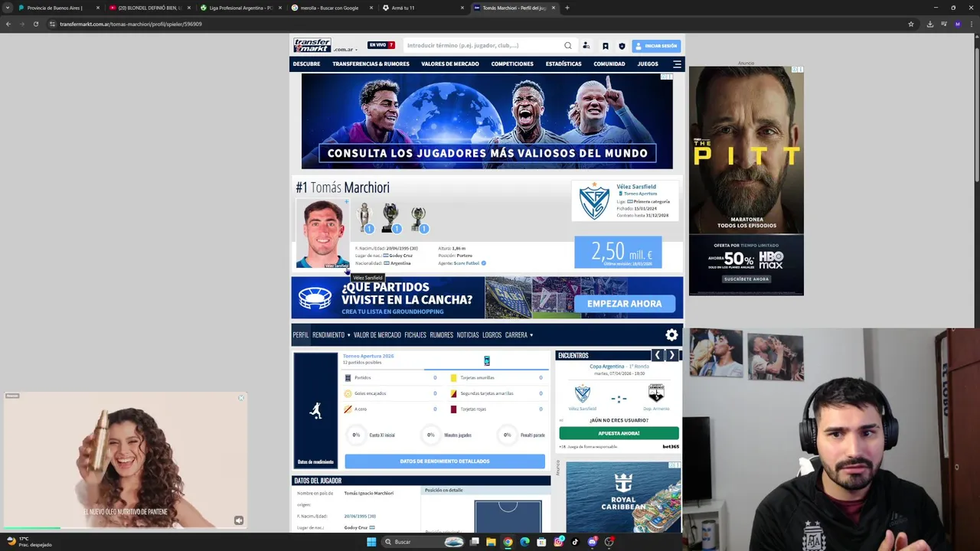Screen dimensions: 980x551
Task: Click the Pantene video progress bar
Action: click(126, 527)
